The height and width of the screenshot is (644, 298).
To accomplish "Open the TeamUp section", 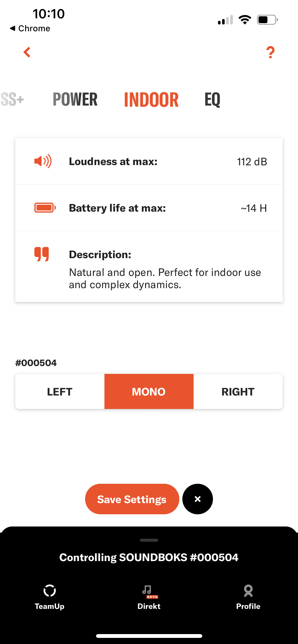I will [x=49, y=596].
